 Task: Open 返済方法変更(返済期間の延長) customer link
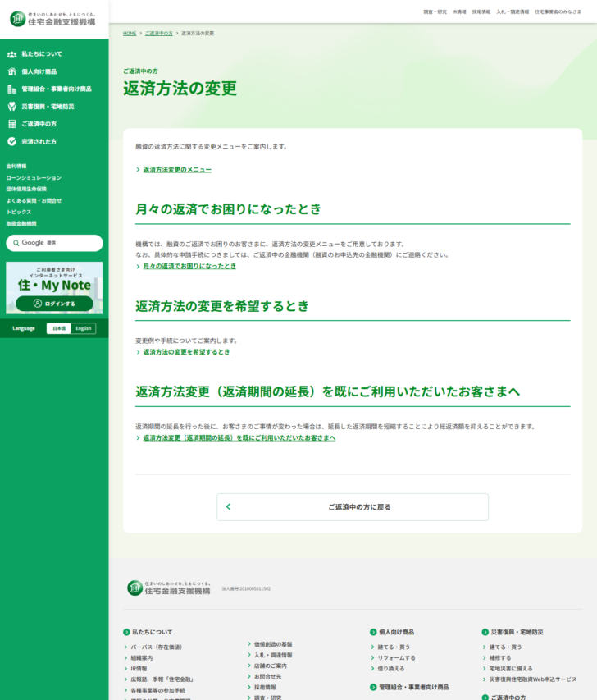pyautogui.click(x=239, y=438)
